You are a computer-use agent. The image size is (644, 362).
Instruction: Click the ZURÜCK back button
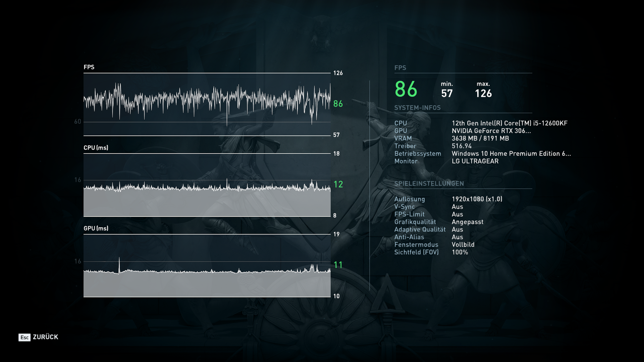click(46, 337)
